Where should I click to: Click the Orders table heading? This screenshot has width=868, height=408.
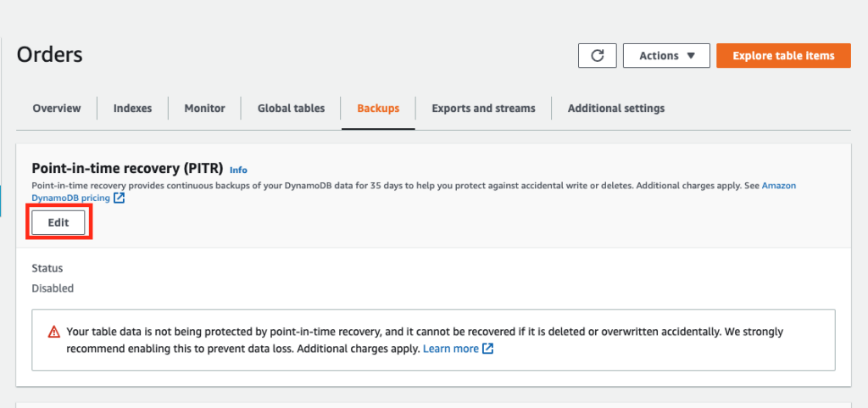[50, 55]
